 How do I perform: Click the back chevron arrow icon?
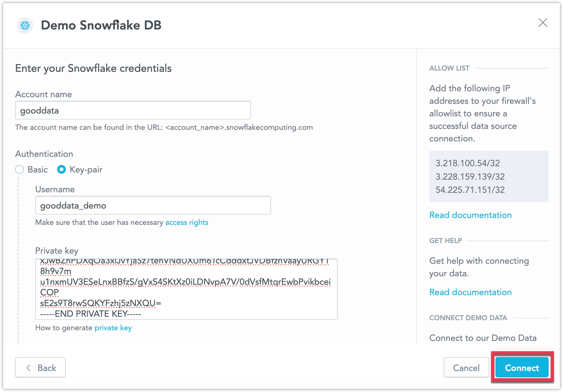(29, 367)
